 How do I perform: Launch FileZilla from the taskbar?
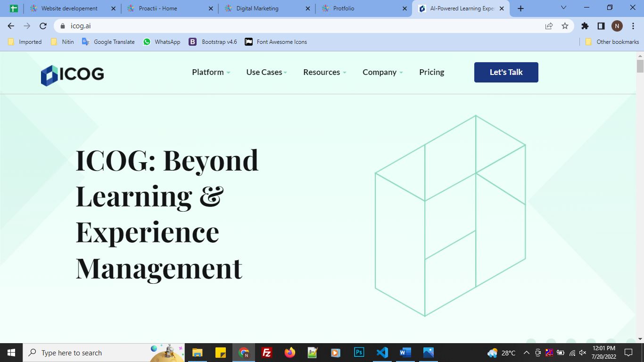click(266, 353)
